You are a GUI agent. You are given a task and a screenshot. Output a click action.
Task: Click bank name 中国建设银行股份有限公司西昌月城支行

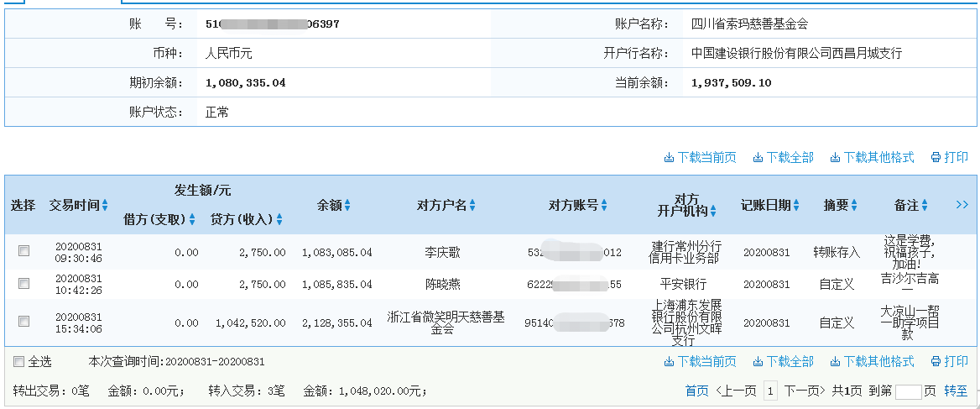[797, 54]
